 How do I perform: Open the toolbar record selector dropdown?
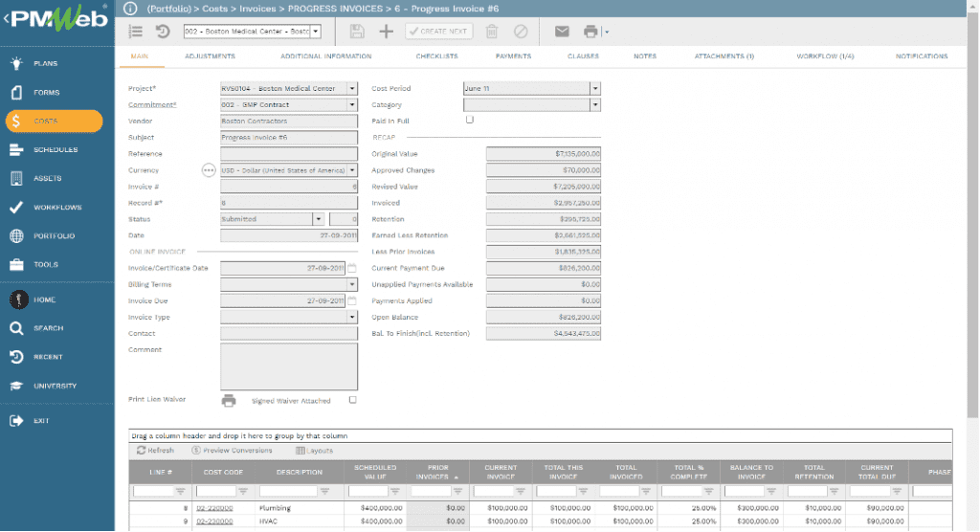coord(316,32)
